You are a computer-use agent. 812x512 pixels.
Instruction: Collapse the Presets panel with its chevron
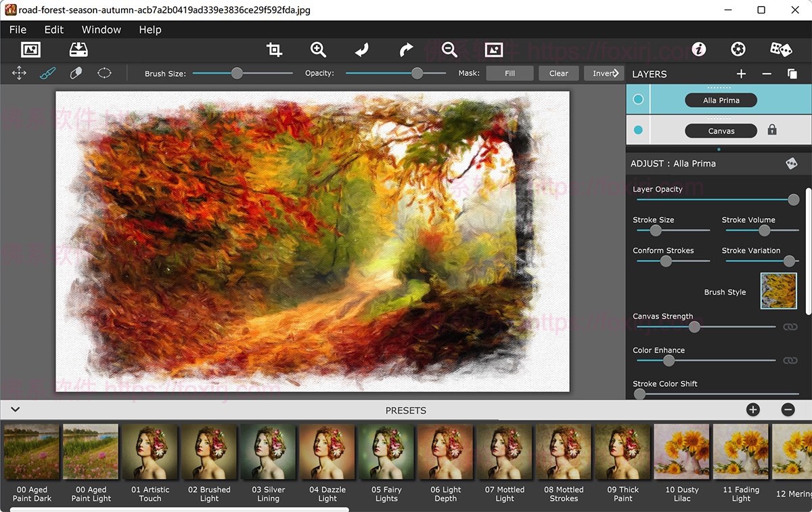pyautogui.click(x=15, y=409)
